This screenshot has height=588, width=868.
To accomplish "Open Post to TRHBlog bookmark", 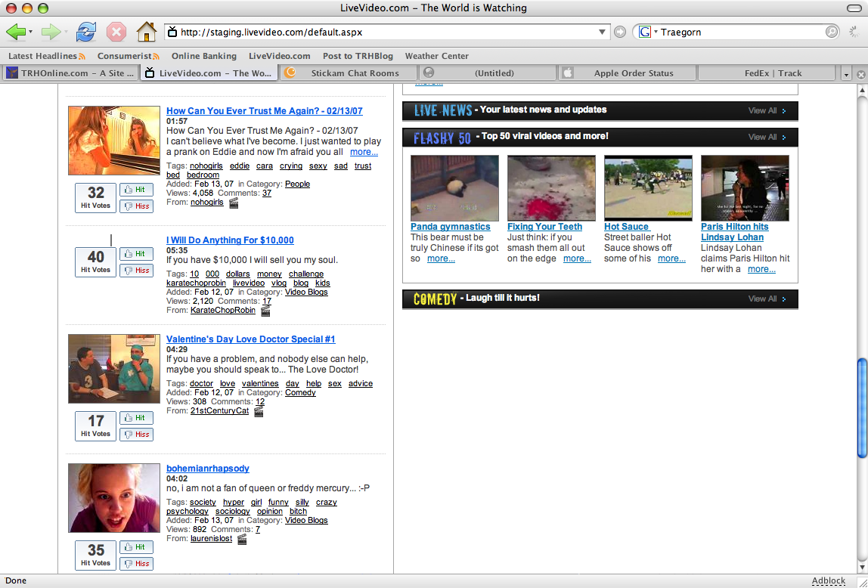I will 358,56.
